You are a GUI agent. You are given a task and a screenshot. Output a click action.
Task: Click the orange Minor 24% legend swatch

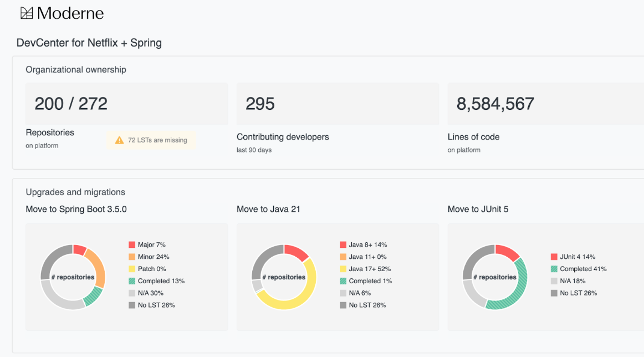[132, 257]
